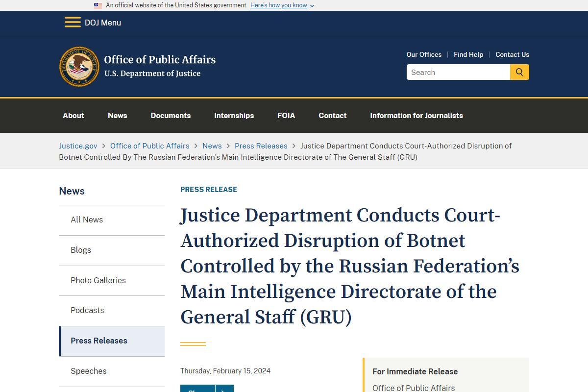Viewport: 588px width, 392px height.
Task: Click the Department of Justice seal logo
Action: (x=79, y=67)
